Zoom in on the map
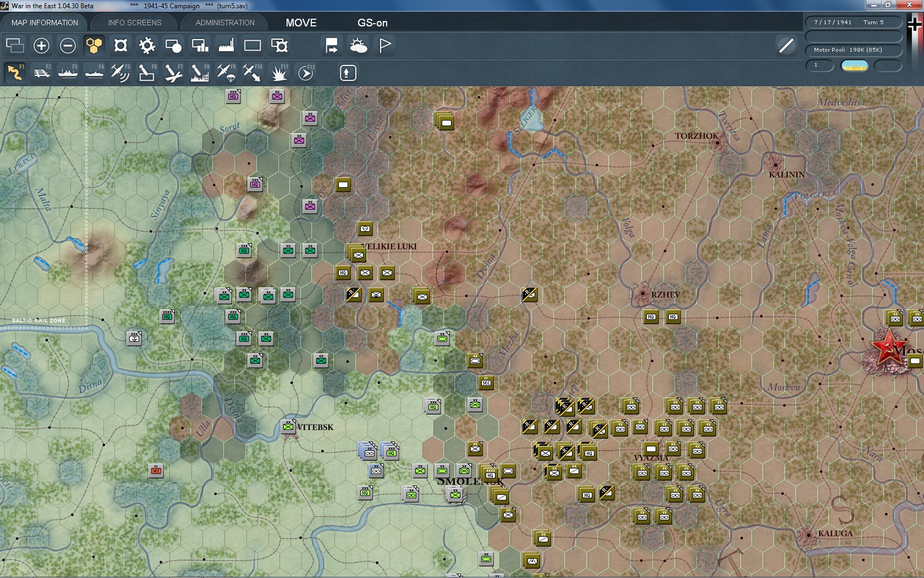Image resolution: width=924 pixels, height=578 pixels. [41, 45]
